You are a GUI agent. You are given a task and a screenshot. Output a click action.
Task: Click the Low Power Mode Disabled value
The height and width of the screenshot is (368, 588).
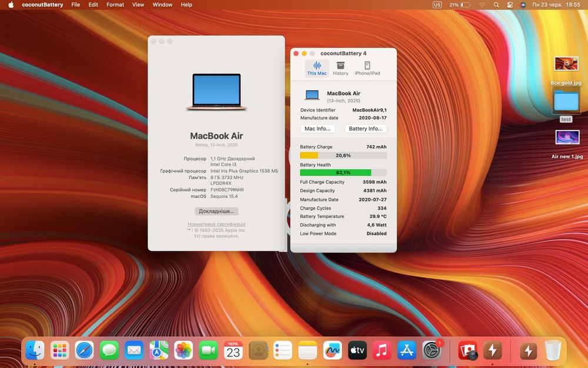click(376, 233)
